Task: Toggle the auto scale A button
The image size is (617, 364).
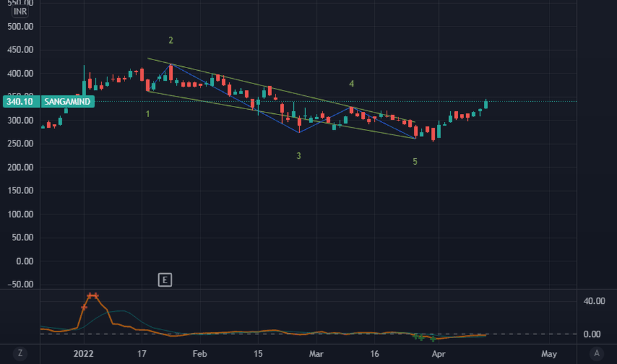Action: (x=596, y=353)
